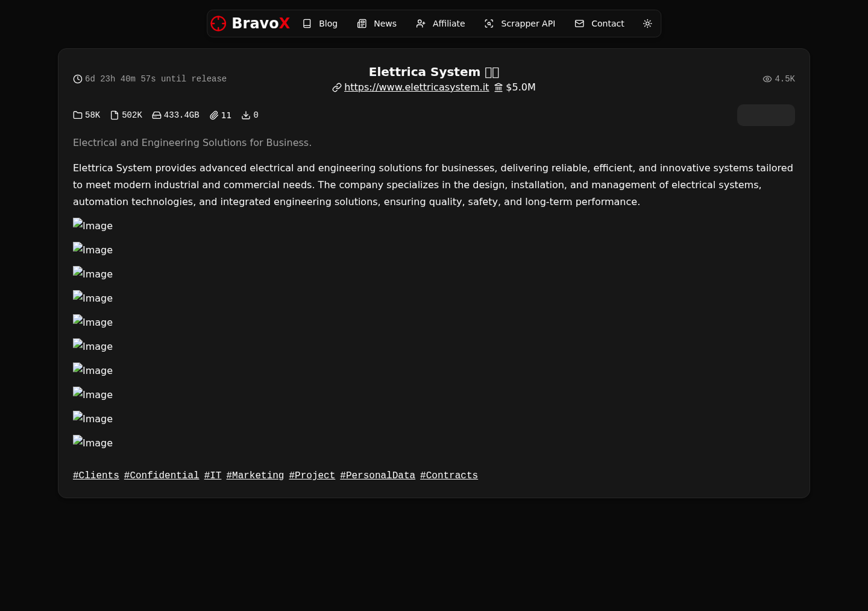Click the clock icon beside the countdown
The height and width of the screenshot is (611, 868).
tap(78, 79)
